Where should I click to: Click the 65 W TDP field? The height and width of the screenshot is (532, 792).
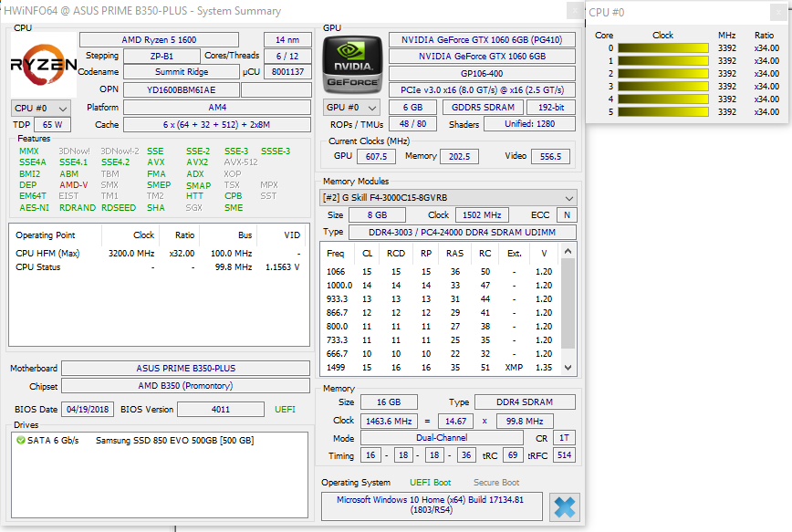tap(53, 124)
